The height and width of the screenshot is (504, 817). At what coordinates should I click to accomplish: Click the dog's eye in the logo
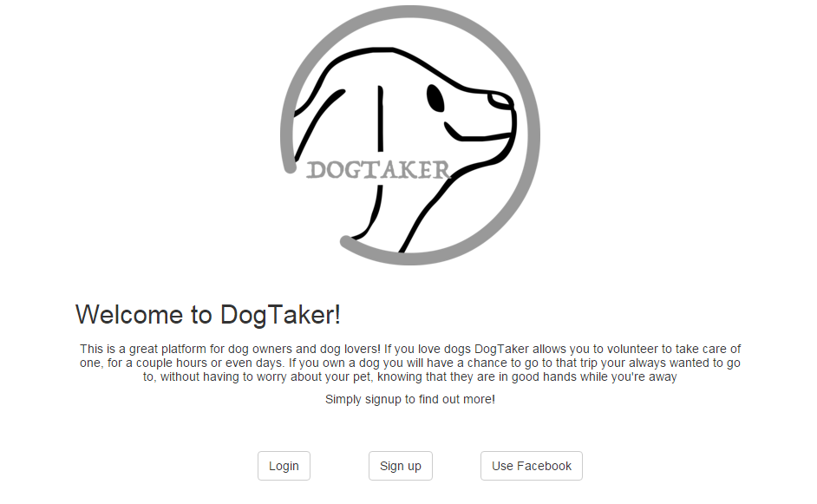(x=435, y=98)
